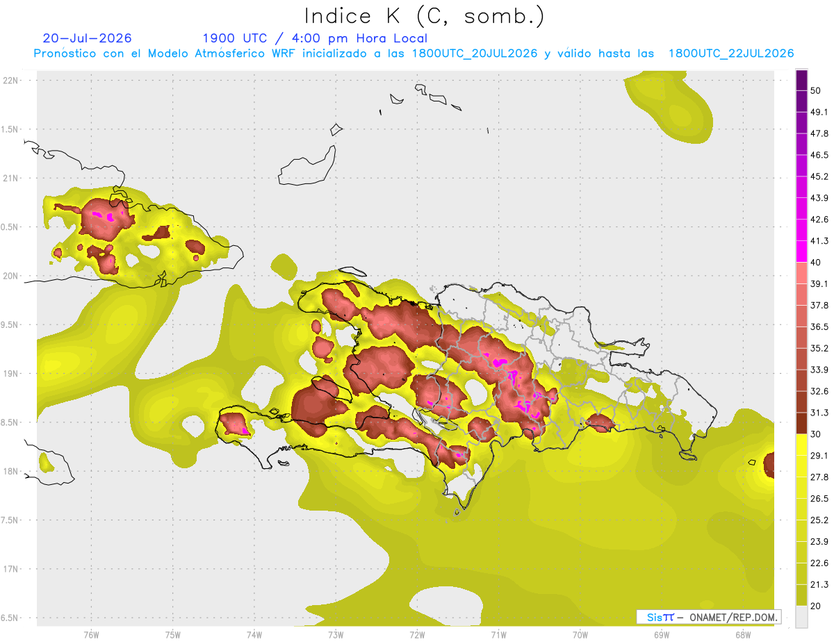834x644 pixels.
Task: Click the '68W' longitude label
Action: [743, 635]
